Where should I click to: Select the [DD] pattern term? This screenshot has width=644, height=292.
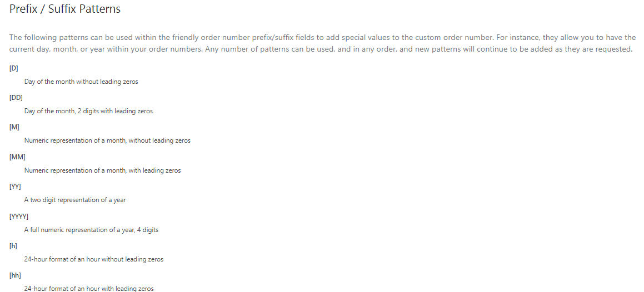16,97
